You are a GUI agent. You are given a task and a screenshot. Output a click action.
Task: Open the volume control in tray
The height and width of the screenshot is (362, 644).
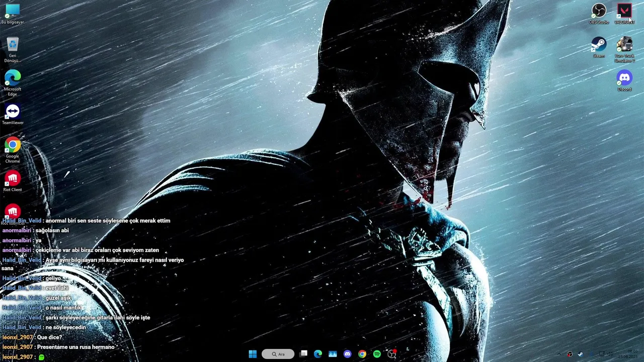[610, 354]
